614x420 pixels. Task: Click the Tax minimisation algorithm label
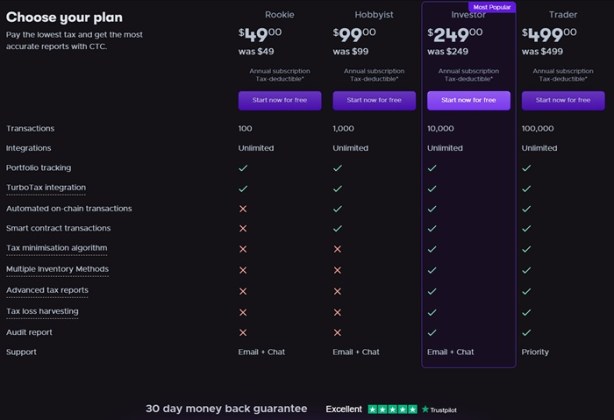(x=56, y=248)
